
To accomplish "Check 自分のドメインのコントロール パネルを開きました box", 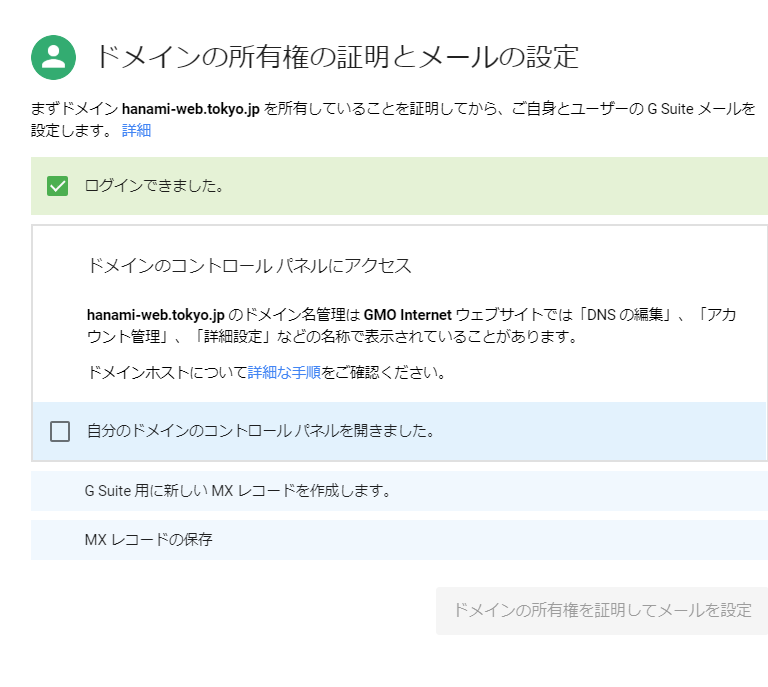I will [60, 431].
